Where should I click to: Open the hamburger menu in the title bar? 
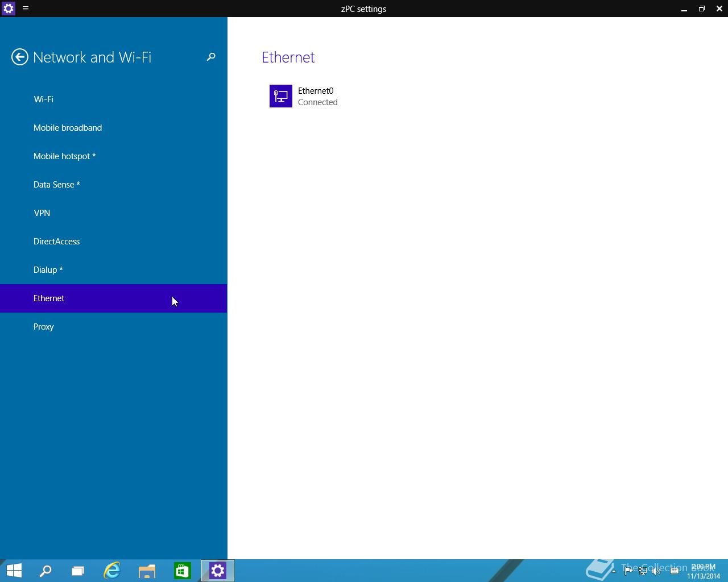pos(26,9)
